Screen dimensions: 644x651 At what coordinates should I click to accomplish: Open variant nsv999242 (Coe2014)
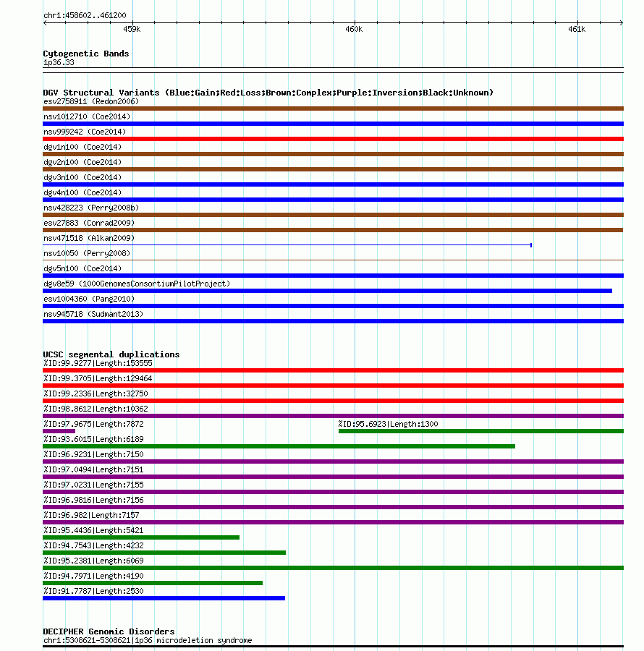tap(85, 132)
